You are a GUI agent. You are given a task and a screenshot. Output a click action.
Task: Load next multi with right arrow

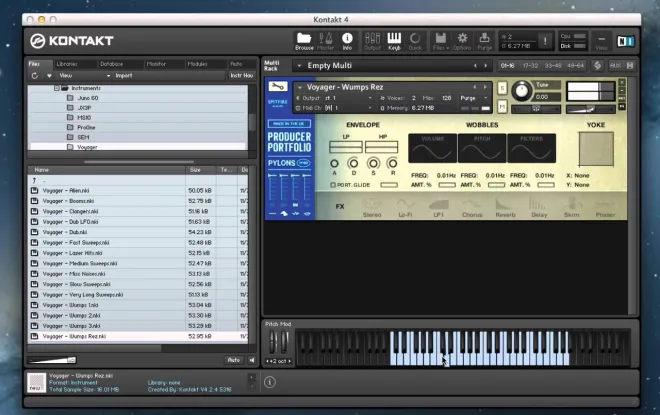(485, 66)
